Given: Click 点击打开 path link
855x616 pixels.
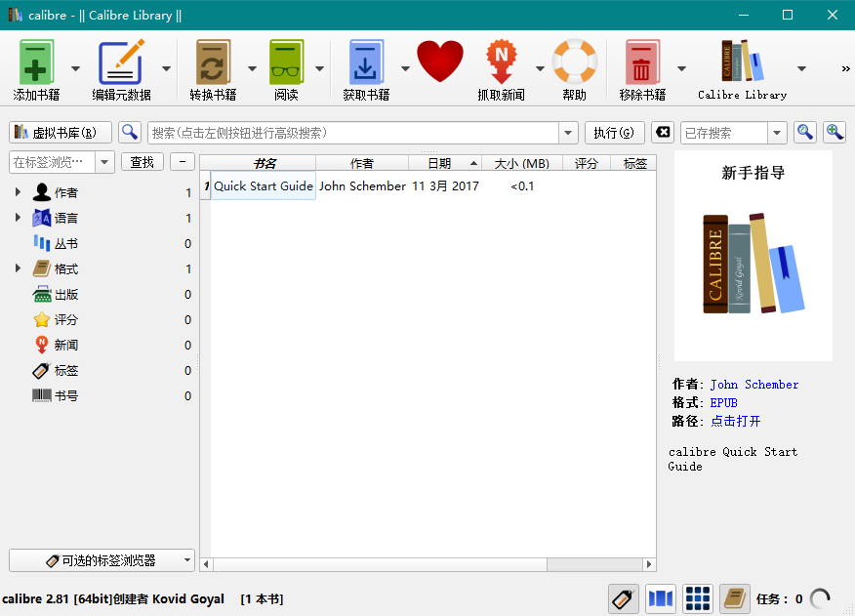Looking at the screenshot, I should 736,421.
